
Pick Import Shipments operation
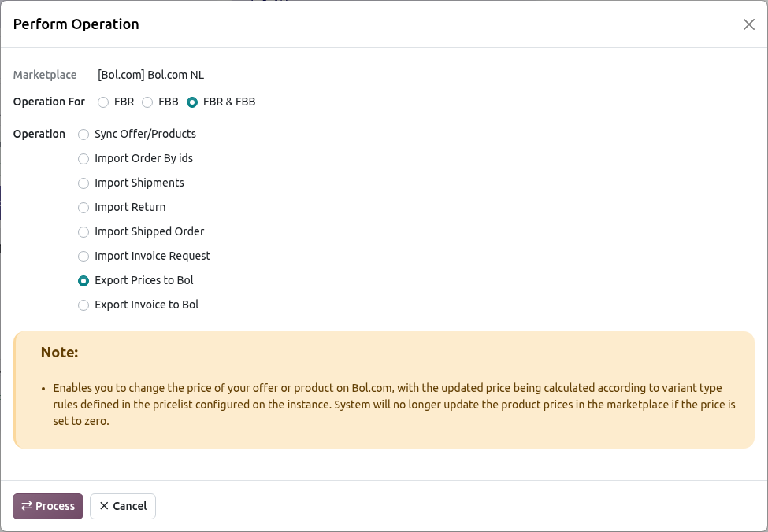pos(83,183)
